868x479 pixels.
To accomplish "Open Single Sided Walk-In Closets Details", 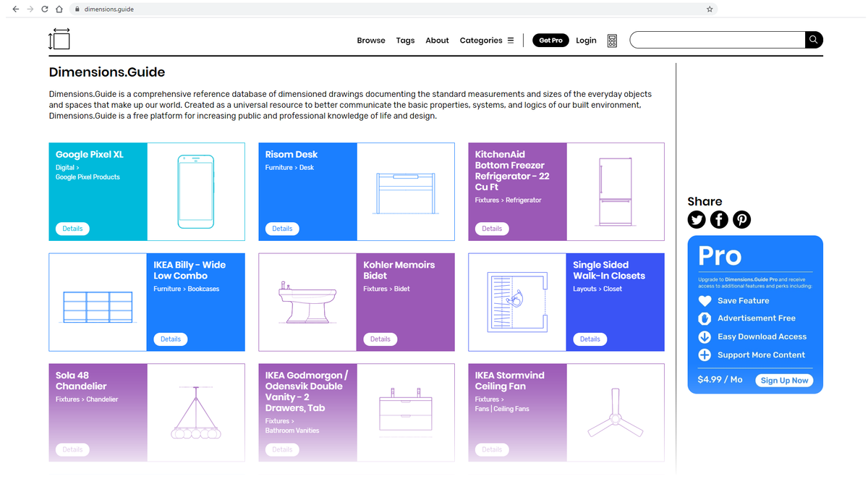I will point(590,339).
